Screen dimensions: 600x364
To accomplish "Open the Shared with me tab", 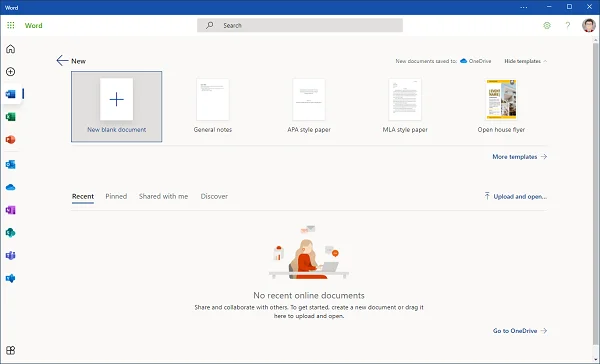I will (163, 196).
